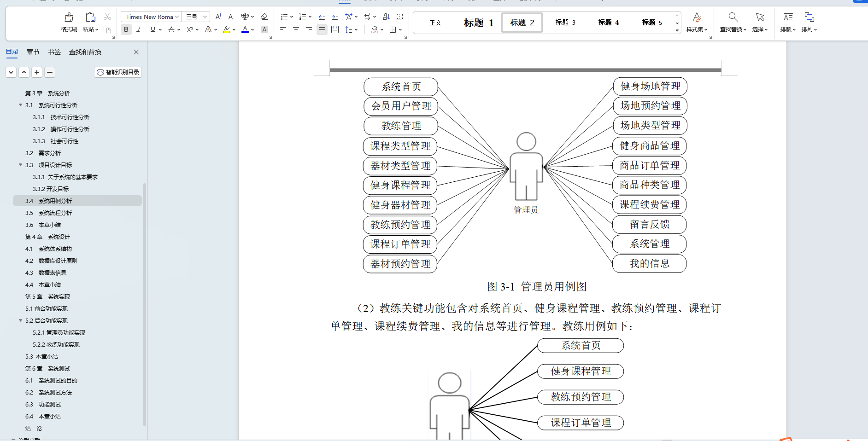868x441 pixels.
Task: Promote heading level with plus button
Action: 37,72
